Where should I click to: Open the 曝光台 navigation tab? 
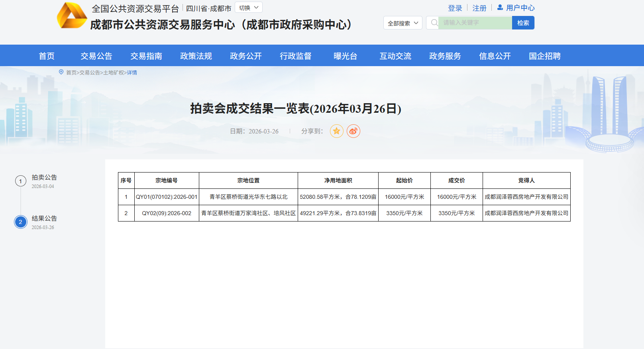tap(346, 56)
